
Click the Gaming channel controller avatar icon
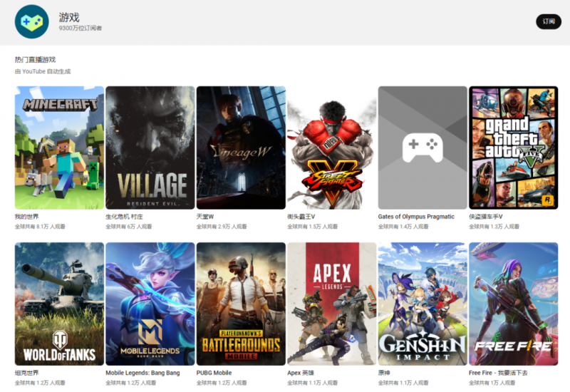pyautogui.click(x=31, y=21)
